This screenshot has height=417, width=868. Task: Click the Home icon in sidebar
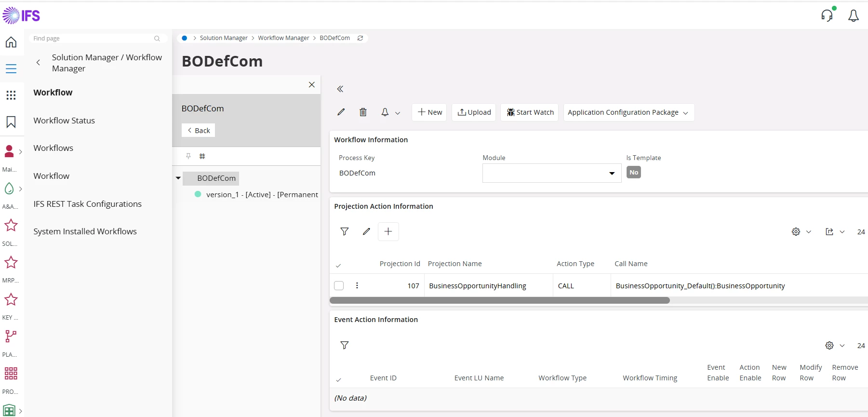(x=11, y=42)
